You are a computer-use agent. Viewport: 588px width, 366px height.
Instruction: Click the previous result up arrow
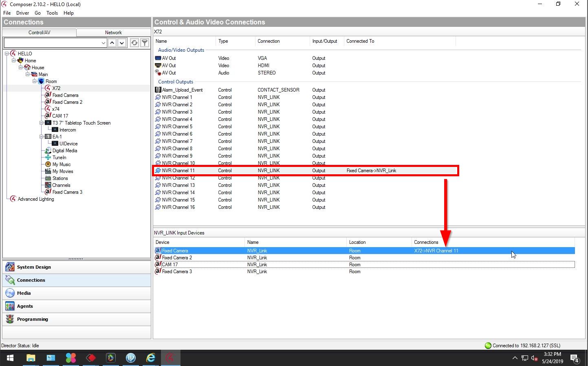112,43
